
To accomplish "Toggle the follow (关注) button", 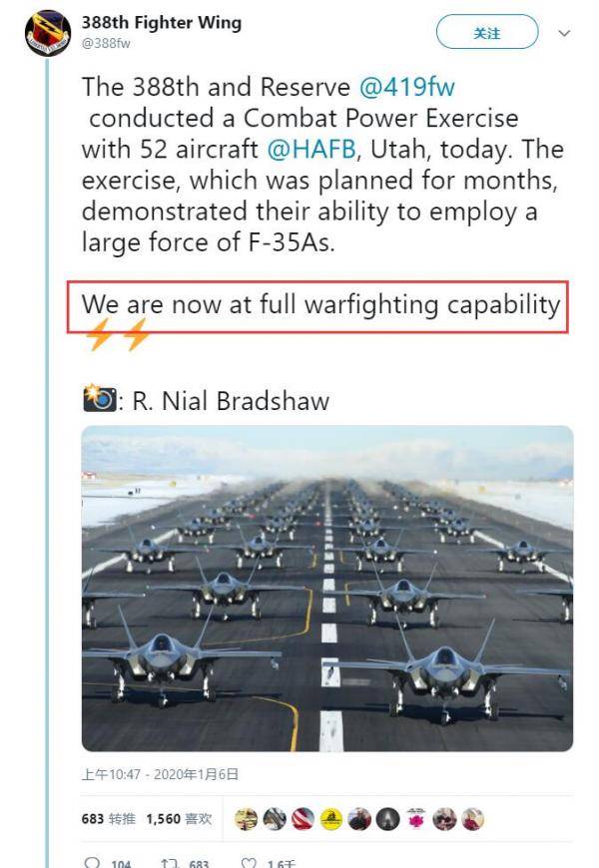I will 487,33.
